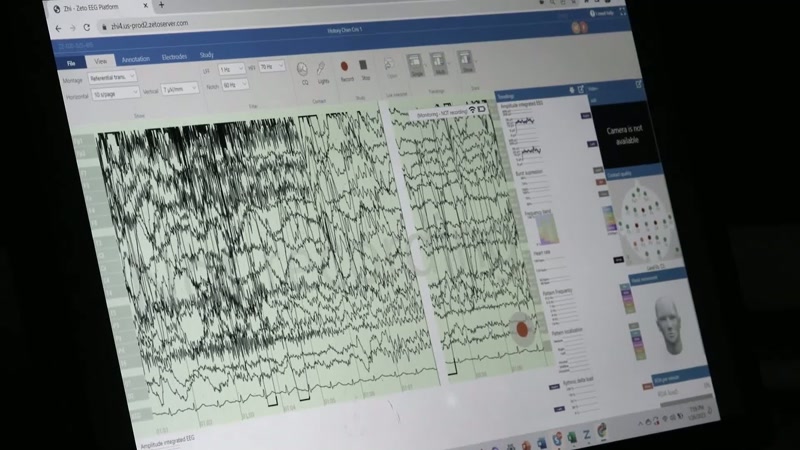
Task: Reload the browser page
Action: 87,28
